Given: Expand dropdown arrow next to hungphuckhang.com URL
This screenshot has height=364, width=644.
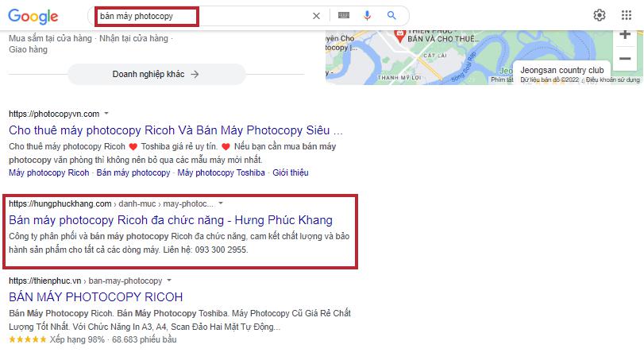Looking at the screenshot, I should click(x=221, y=203).
